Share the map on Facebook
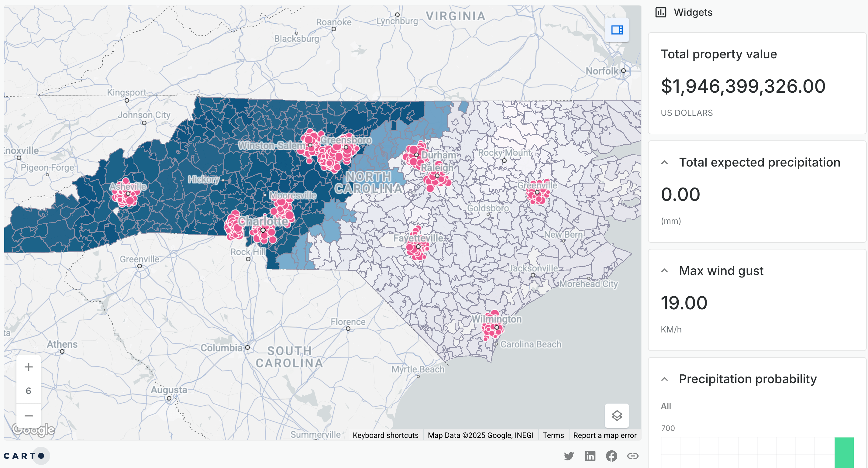Screen dimensions: 868x468 [x=611, y=456]
